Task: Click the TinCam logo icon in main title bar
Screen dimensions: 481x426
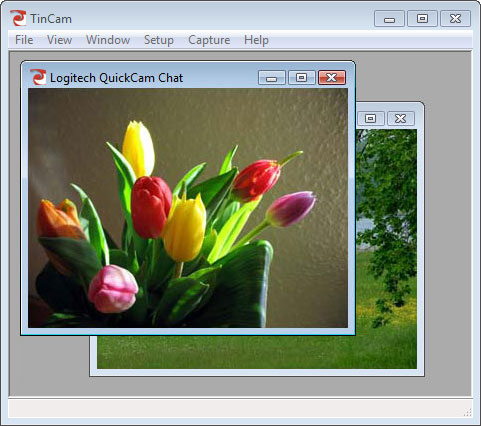Action: 18,18
